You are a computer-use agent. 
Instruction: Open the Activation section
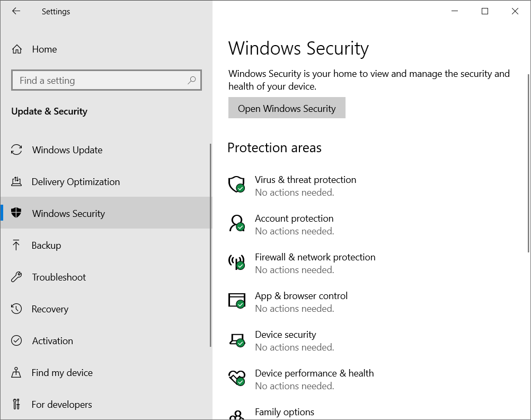pos(52,340)
